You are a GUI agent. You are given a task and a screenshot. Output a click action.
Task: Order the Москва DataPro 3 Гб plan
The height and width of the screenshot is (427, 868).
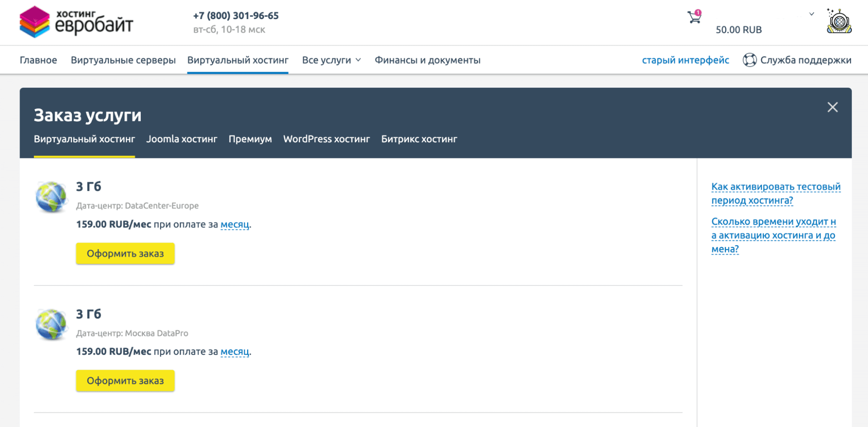pos(125,381)
